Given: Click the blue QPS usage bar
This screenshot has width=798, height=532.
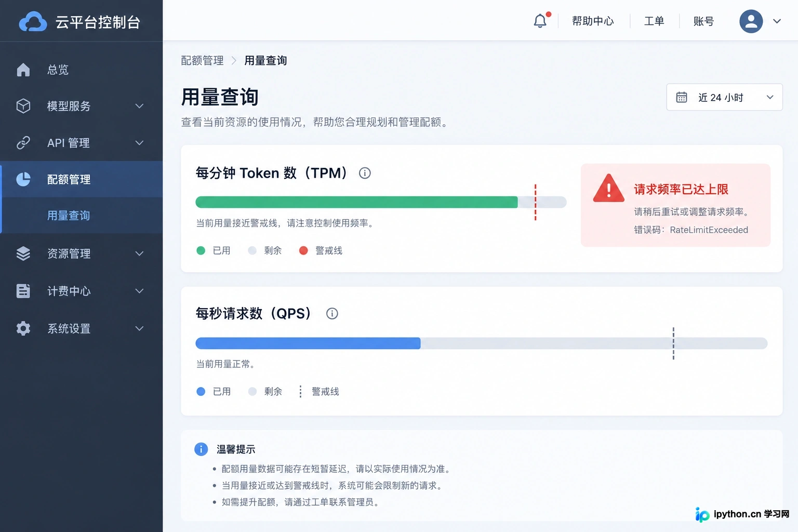Looking at the screenshot, I should (x=308, y=343).
